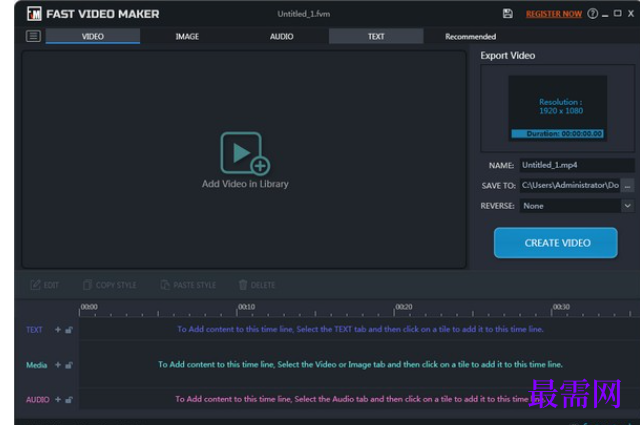Click the 00:20 mark on timeline ruler
The width and height of the screenshot is (640, 425).
[x=404, y=307]
